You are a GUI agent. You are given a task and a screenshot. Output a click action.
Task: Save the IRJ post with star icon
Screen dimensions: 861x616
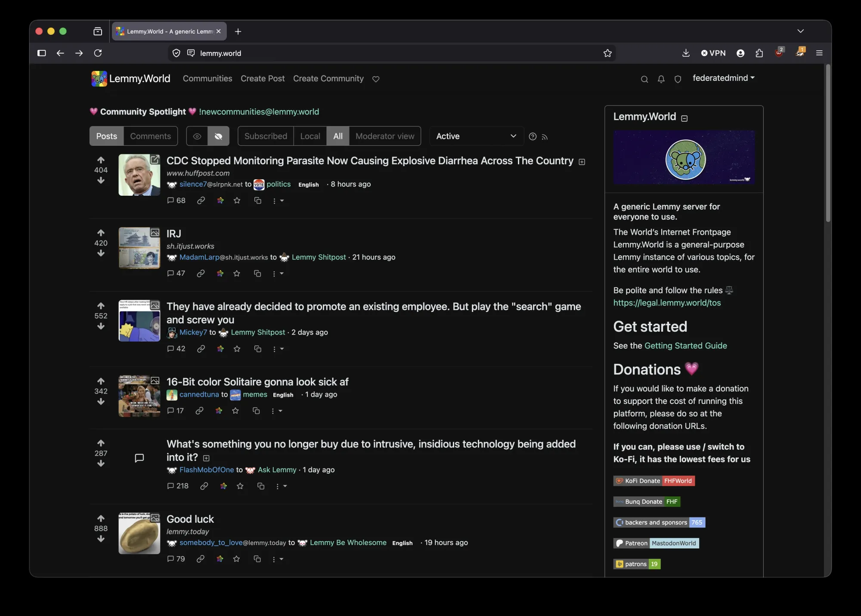pos(236,273)
